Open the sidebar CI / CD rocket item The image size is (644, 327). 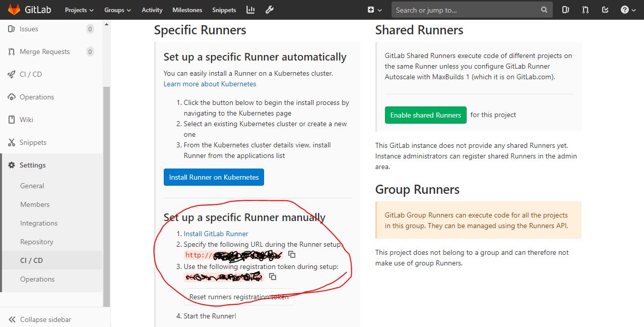point(31,74)
